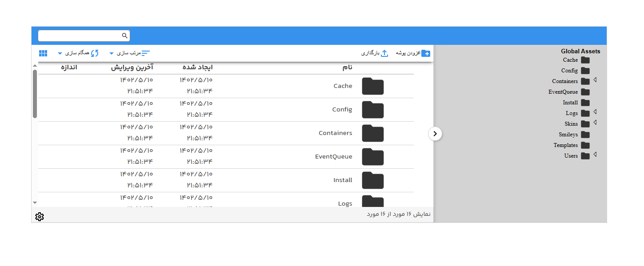Click the search magnifier icon

(x=124, y=36)
